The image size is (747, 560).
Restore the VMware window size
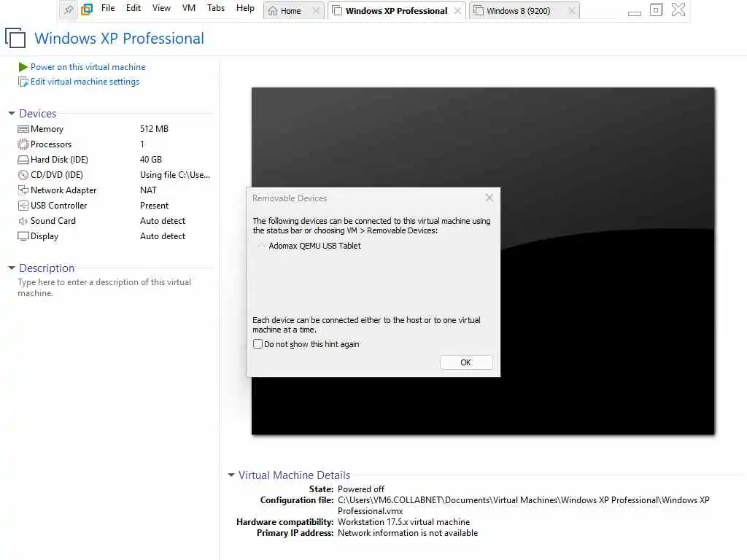pos(656,9)
